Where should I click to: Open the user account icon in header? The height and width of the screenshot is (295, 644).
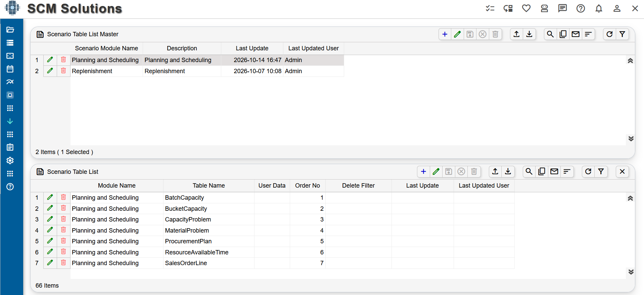[617, 8]
